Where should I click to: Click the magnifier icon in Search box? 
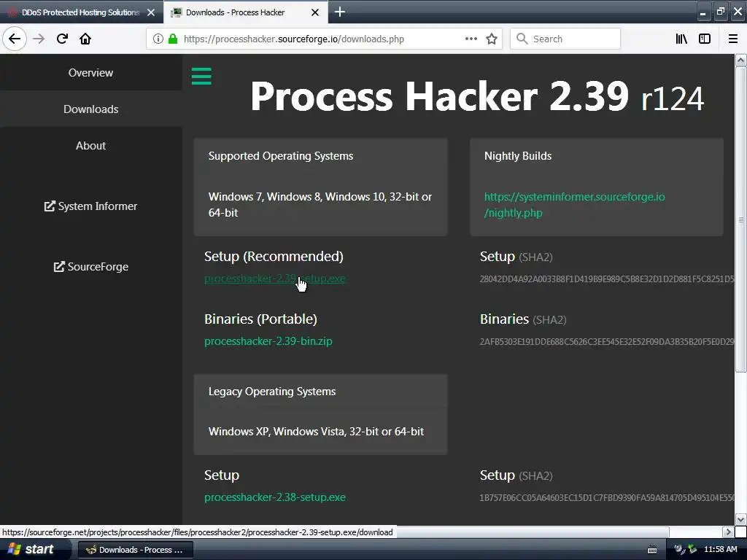click(x=522, y=39)
